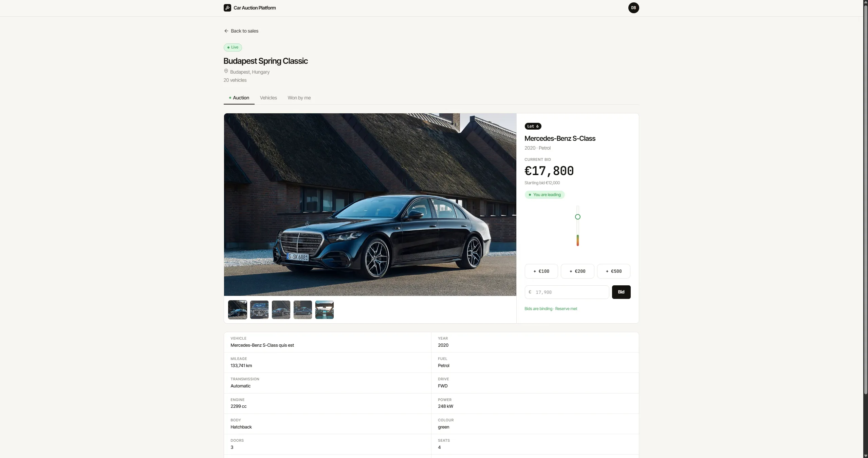Click the Hatchback body value
Viewport: 868px width, 458px height.
coord(241,427)
